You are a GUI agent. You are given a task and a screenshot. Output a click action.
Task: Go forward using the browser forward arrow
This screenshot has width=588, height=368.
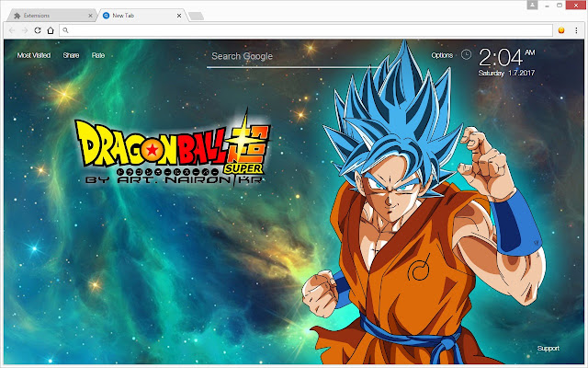point(25,30)
